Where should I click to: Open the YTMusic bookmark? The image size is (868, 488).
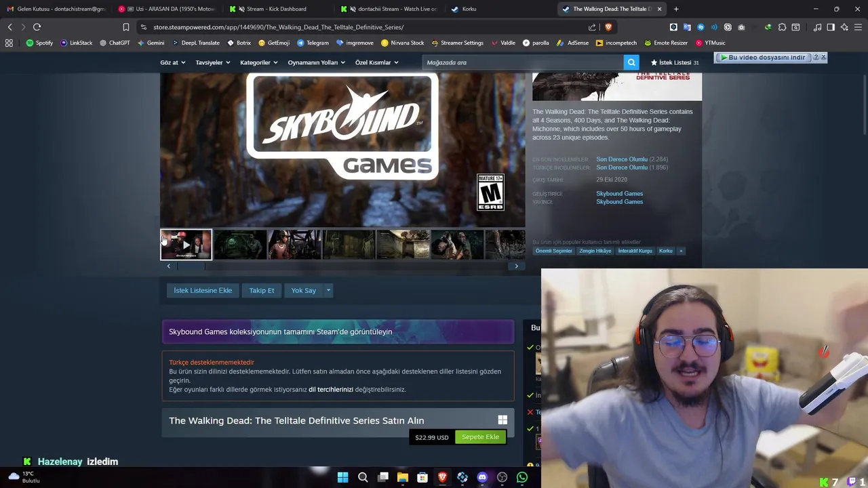[710, 43]
